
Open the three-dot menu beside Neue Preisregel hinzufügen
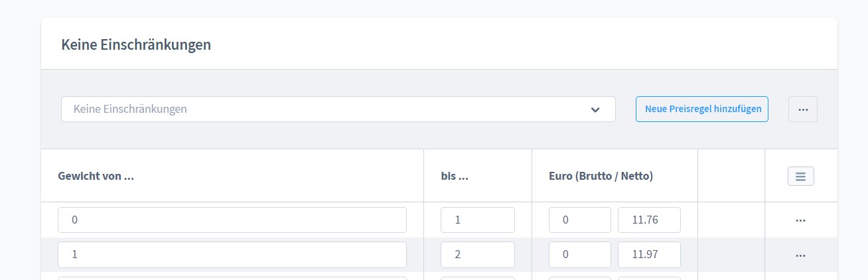[x=802, y=109]
